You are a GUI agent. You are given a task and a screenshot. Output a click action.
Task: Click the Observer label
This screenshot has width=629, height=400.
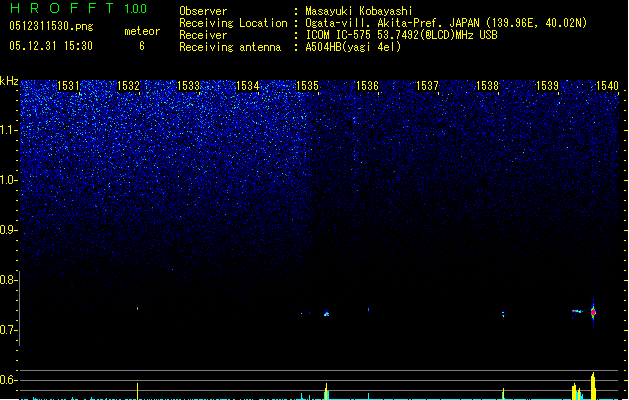point(203,11)
